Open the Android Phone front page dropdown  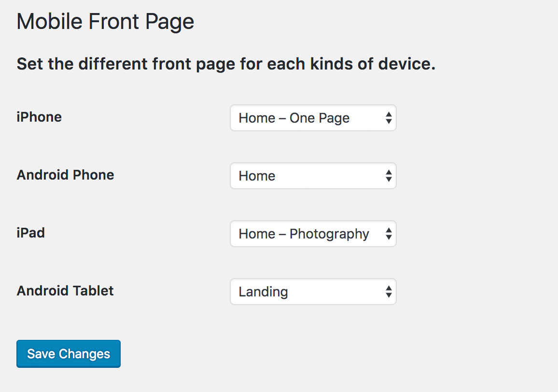pyautogui.click(x=313, y=176)
